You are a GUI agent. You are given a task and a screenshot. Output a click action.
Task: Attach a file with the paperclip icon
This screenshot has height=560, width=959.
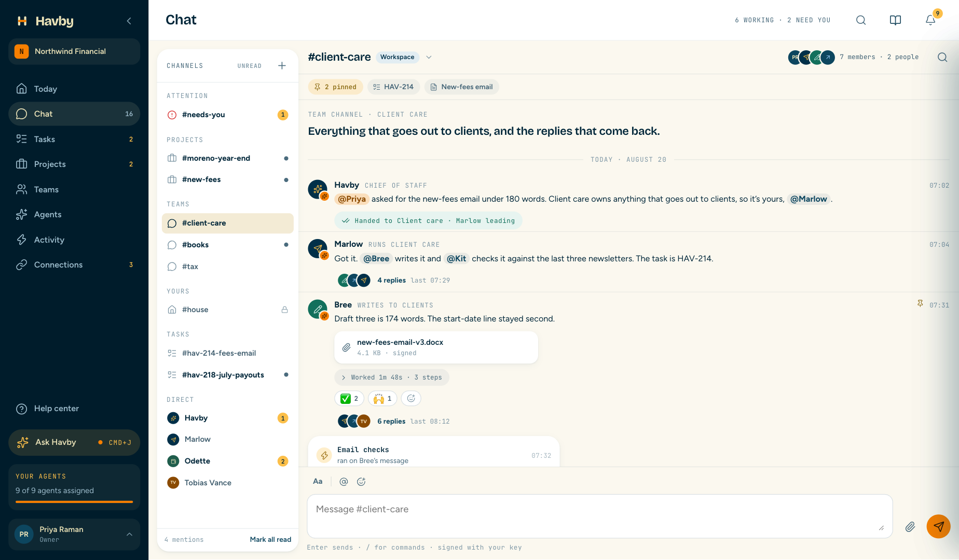(910, 527)
